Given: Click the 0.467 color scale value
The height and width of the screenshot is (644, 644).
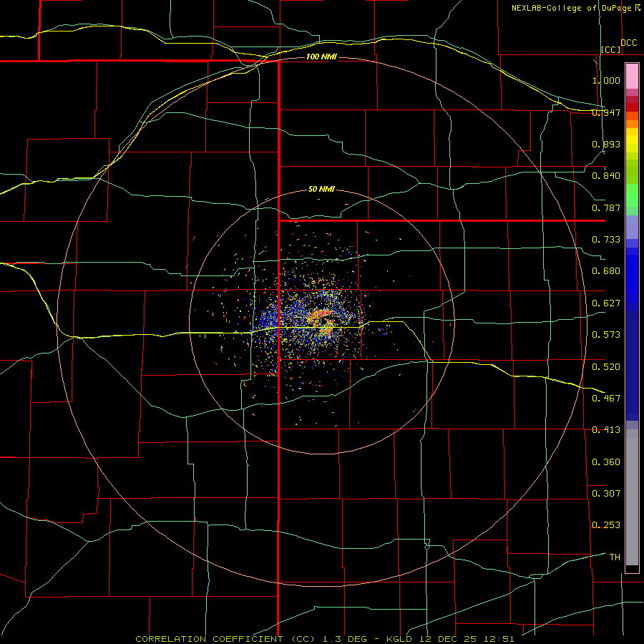Looking at the screenshot, I should (606, 399).
